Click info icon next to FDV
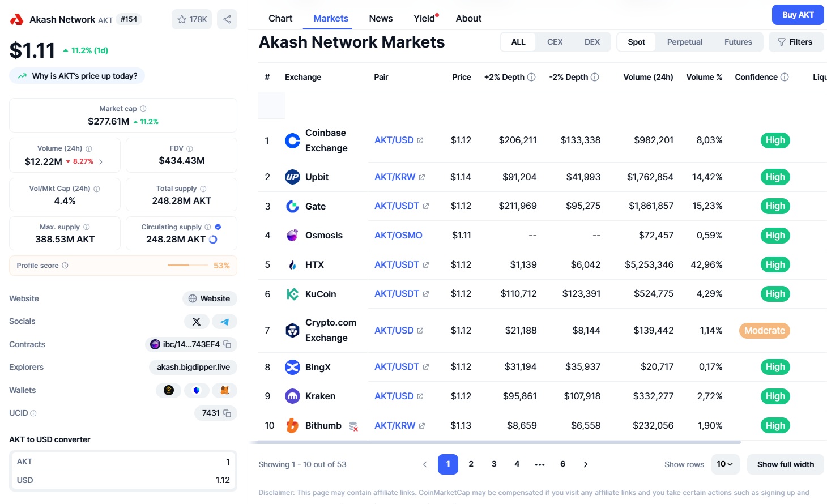Screen dimensions: 827x504 190,148
